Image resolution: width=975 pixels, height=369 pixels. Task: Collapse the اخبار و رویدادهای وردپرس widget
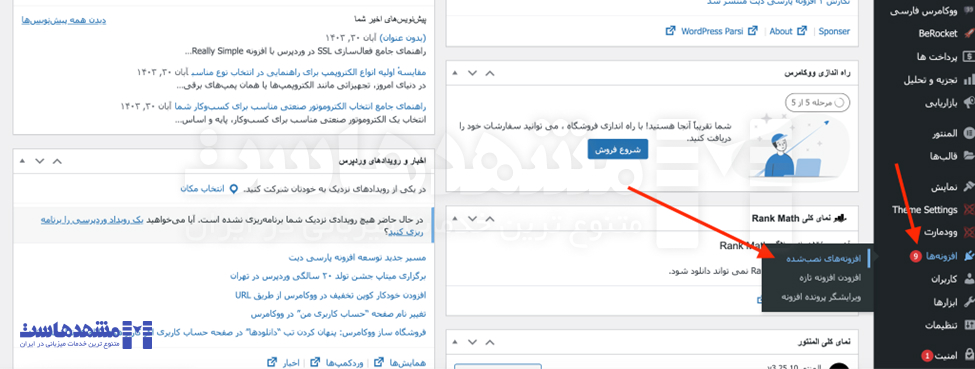[x=22, y=161]
